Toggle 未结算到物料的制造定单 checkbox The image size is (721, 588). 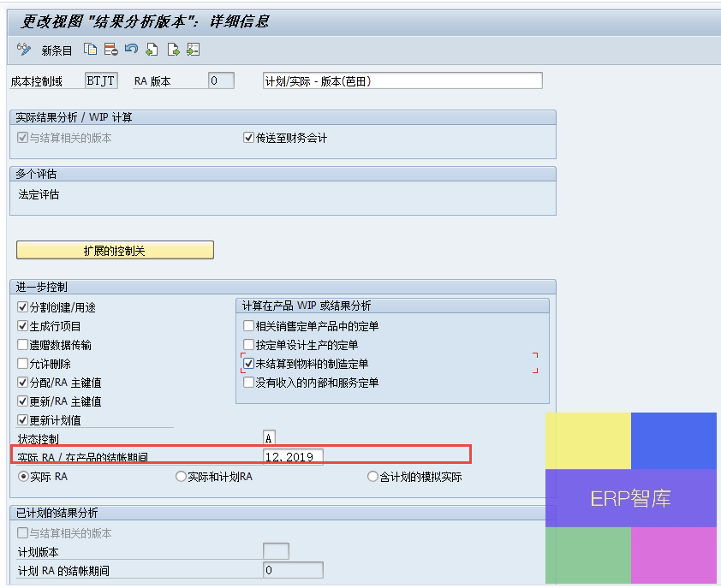pos(249,364)
